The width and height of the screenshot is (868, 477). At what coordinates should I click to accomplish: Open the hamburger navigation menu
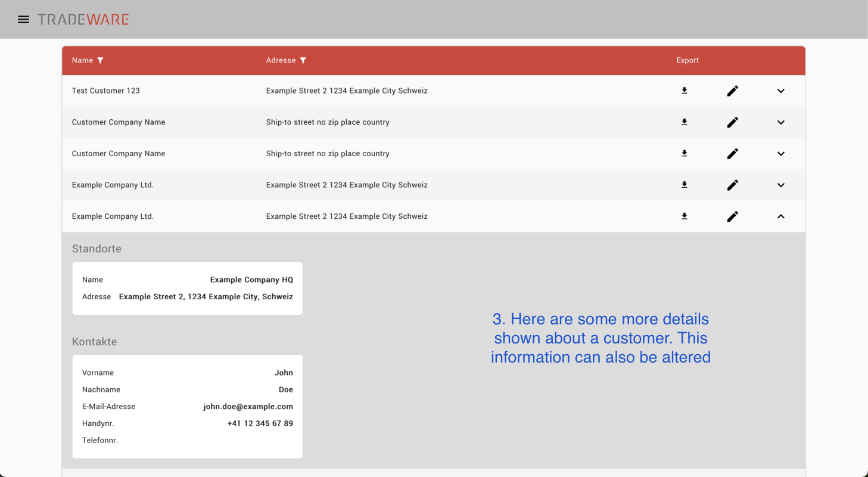(23, 20)
